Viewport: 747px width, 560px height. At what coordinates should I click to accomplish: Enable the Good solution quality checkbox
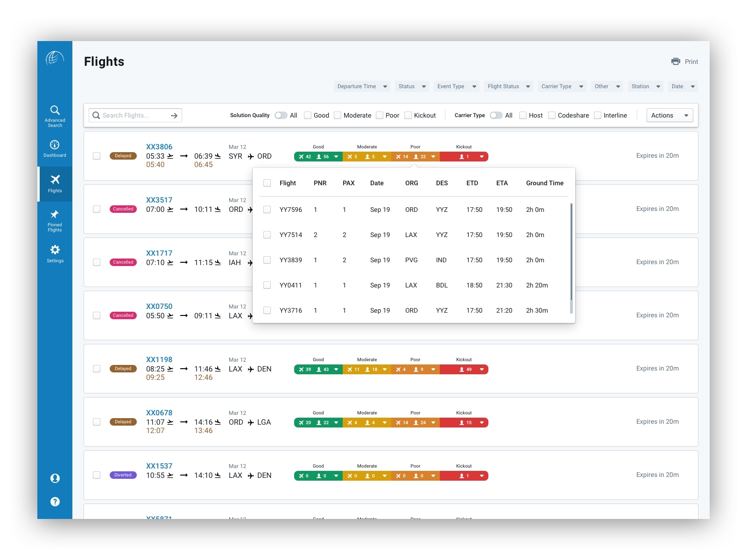point(308,115)
